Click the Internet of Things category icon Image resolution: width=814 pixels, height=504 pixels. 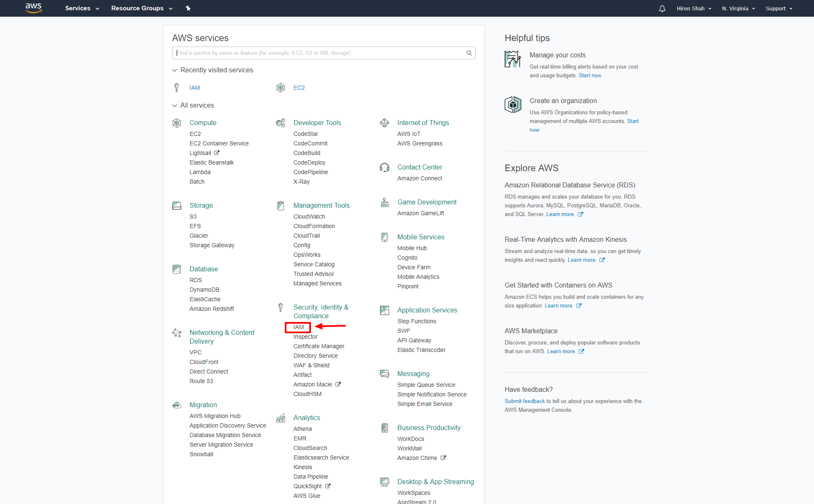coord(385,123)
